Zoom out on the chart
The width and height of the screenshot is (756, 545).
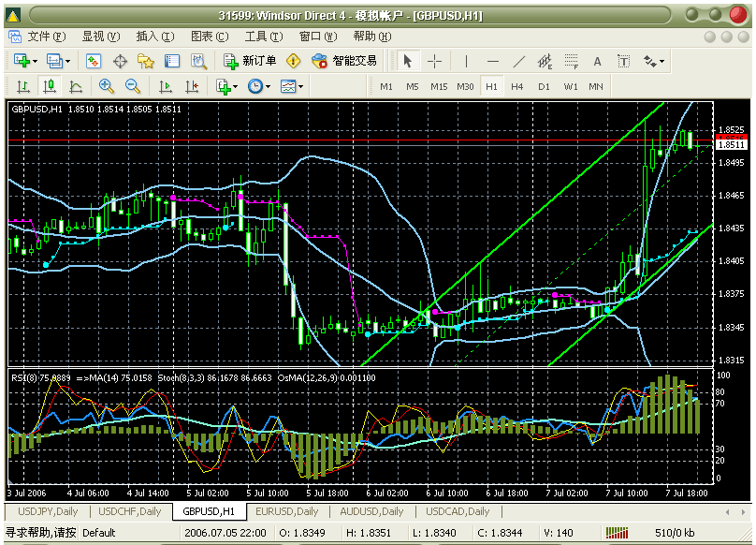click(132, 86)
